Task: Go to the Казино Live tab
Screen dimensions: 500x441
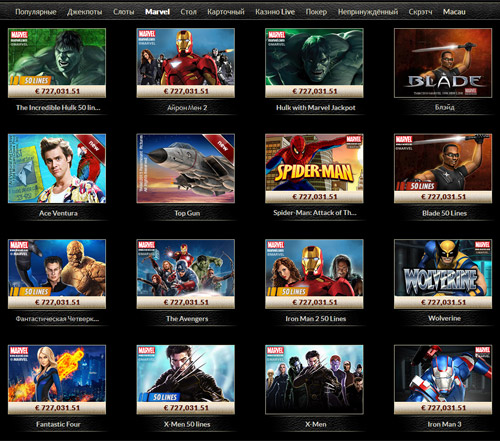Action: click(x=275, y=12)
